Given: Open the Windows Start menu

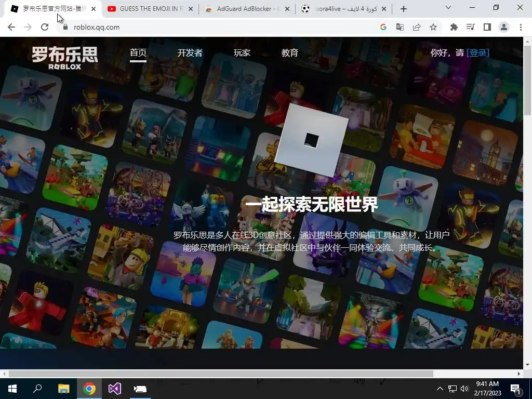Looking at the screenshot, I should [x=12, y=389].
